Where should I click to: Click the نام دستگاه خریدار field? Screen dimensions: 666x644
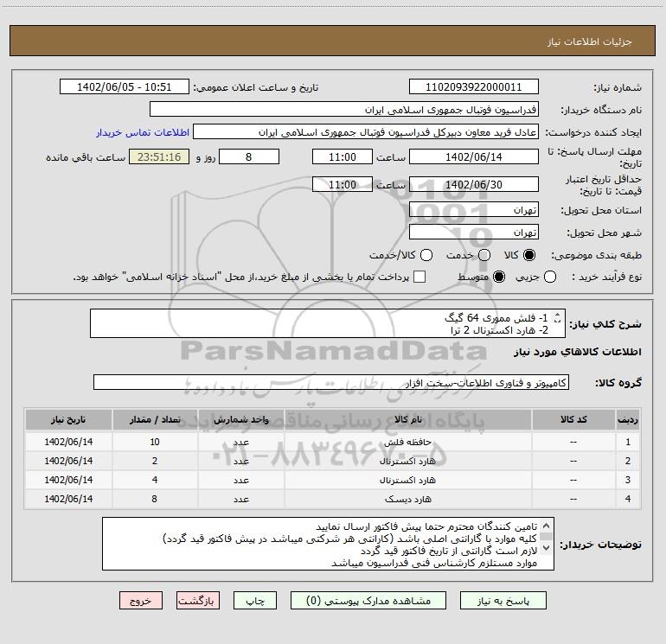pyautogui.click(x=344, y=110)
